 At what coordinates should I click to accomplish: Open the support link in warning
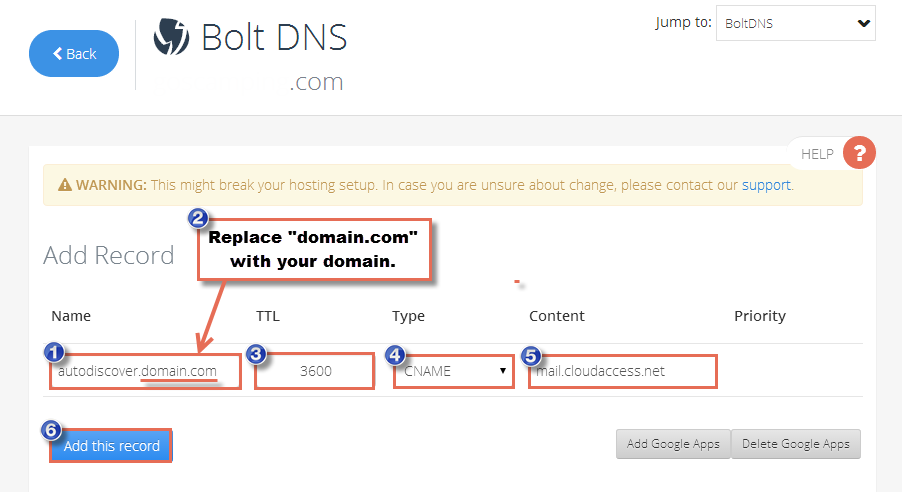[x=766, y=185]
